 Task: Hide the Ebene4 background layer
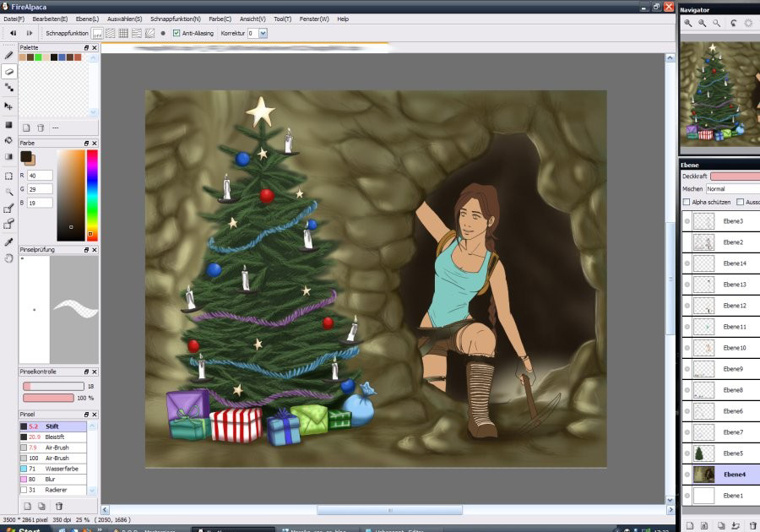point(687,475)
